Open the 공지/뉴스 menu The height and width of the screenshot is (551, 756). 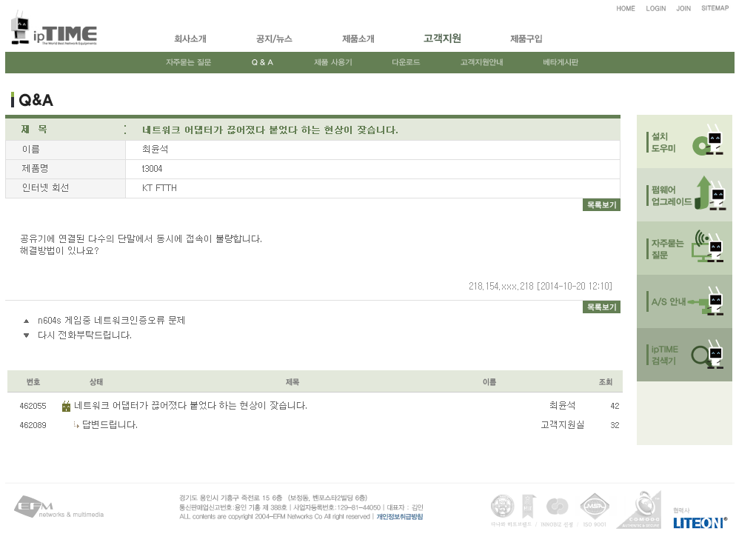(x=275, y=39)
